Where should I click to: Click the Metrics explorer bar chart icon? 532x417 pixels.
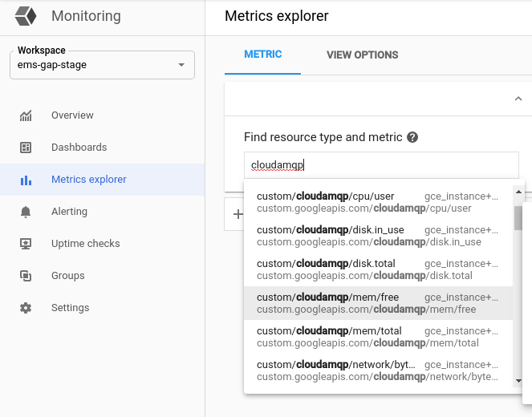pos(26,180)
